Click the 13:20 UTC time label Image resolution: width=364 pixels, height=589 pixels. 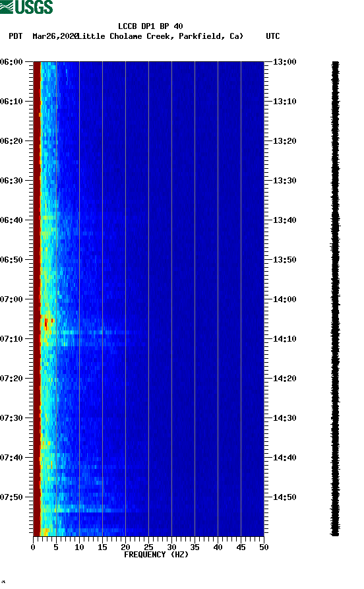point(284,141)
